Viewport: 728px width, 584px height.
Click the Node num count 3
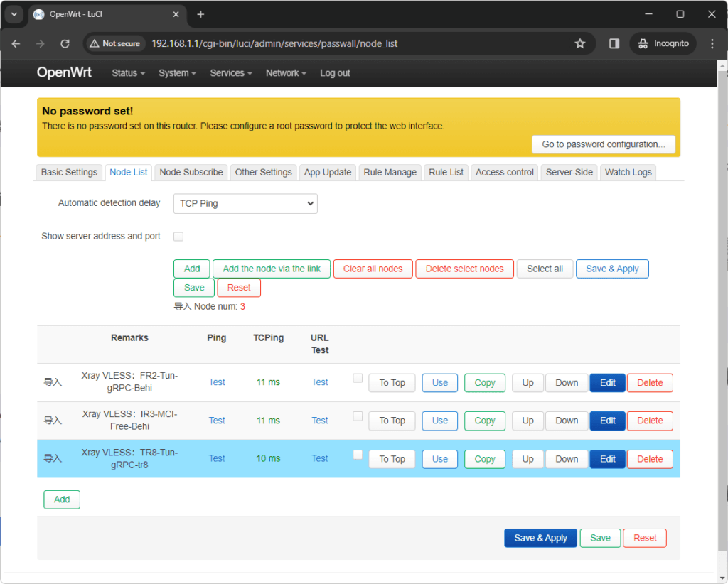[x=242, y=307]
